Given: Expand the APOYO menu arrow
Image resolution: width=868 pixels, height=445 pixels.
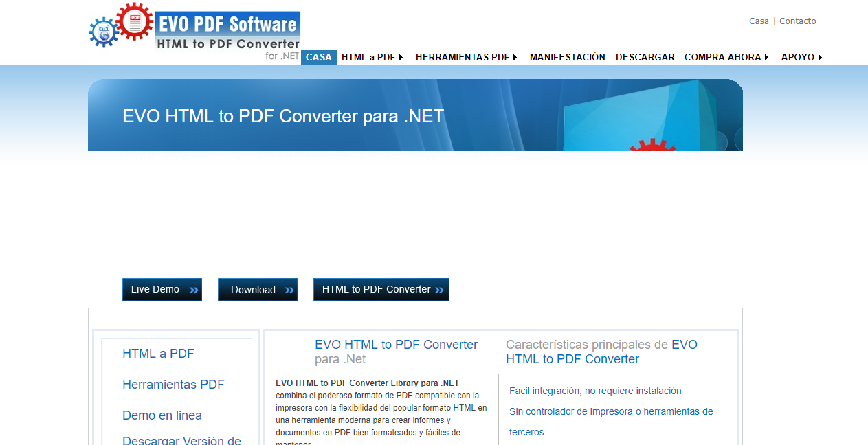Looking at the screenshot, I should 820,58.
